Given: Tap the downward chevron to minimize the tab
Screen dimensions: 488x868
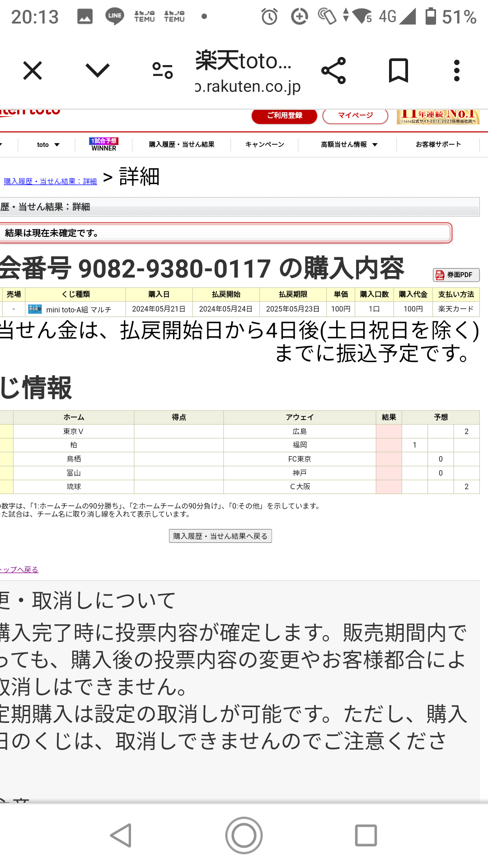Looking at the screenshot, I should pos(98,71).
